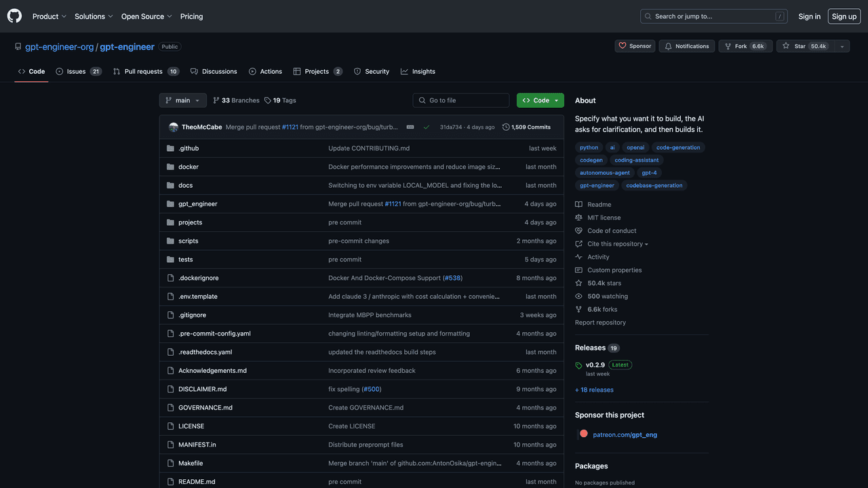Image resolution: width=868 pixels, height=488 pixels.
Task: Star the gpt-engineer repository
Action: (804, 46)
